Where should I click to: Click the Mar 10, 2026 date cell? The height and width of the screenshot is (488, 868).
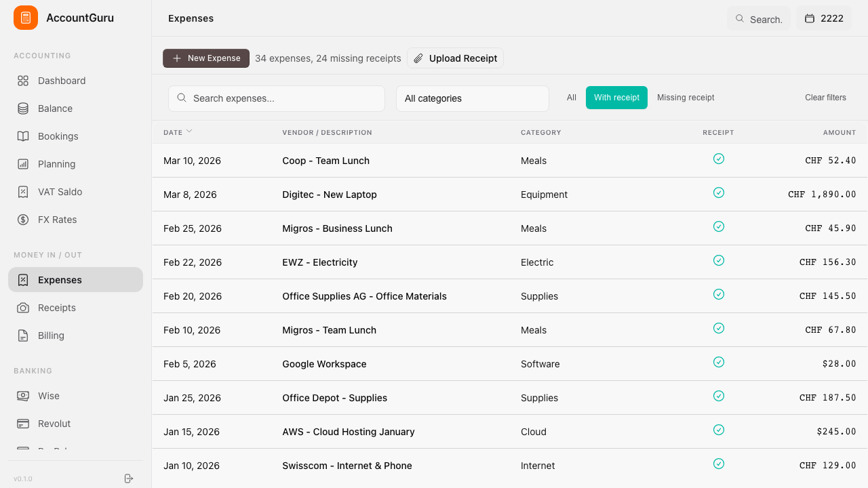pyautogui.click(x=192, y=161)
